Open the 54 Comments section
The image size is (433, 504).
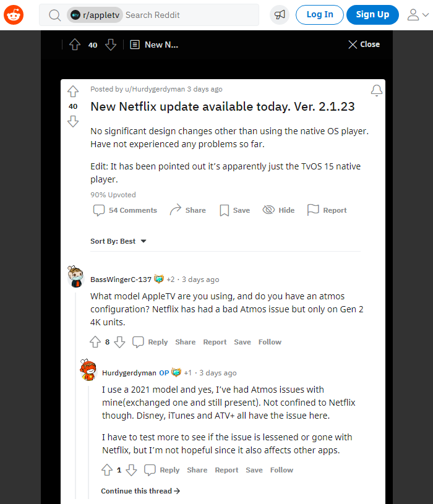click(125, 210)
